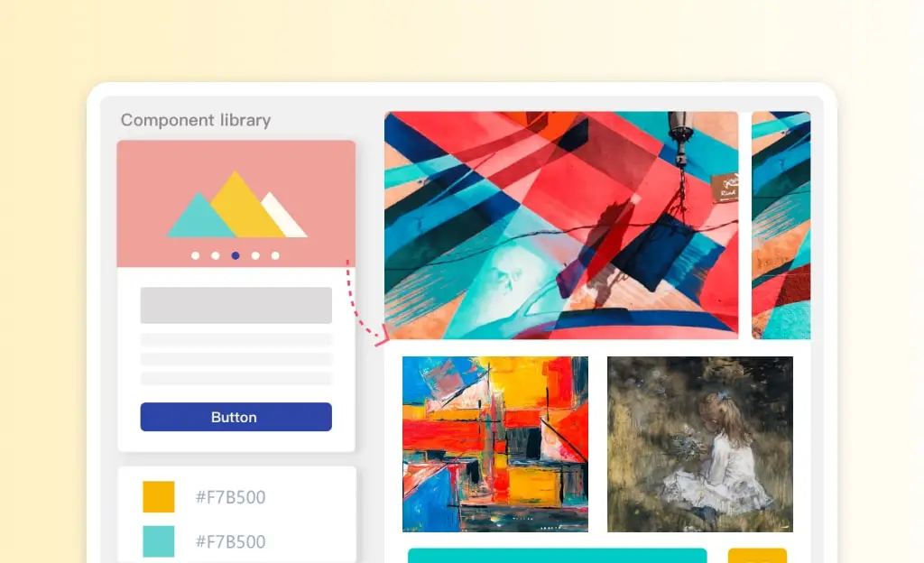Select the second carousel dot
This screenshot has width=924, height=563.
(216, 255)
